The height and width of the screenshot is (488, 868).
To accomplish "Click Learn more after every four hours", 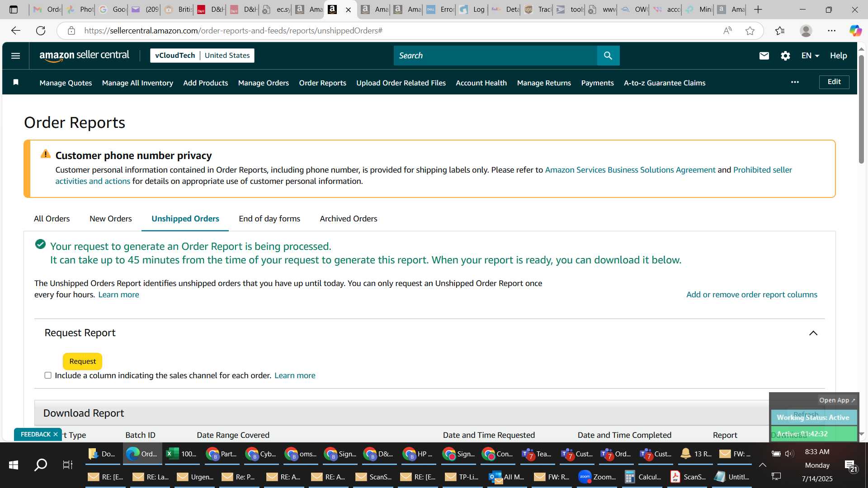I will 119,295.
